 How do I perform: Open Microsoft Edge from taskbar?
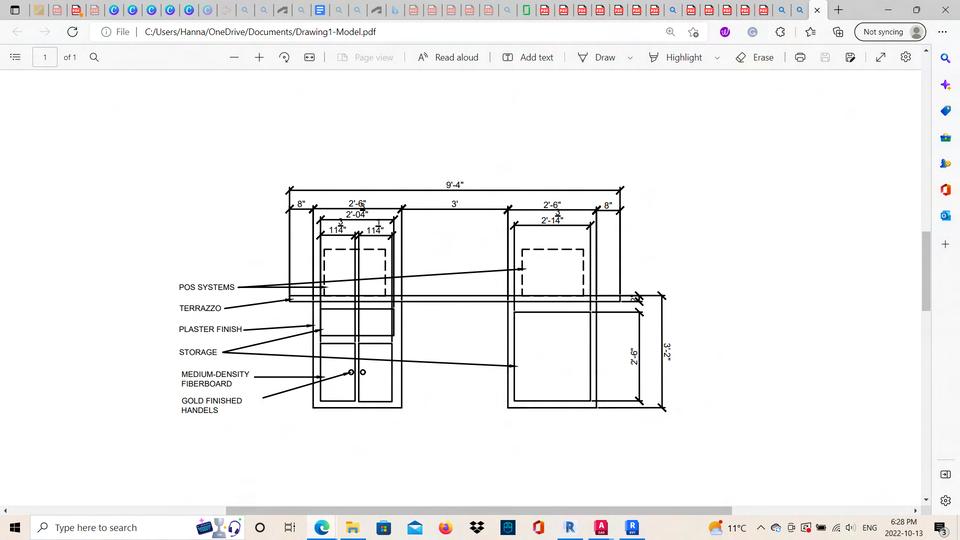[321, 527]
